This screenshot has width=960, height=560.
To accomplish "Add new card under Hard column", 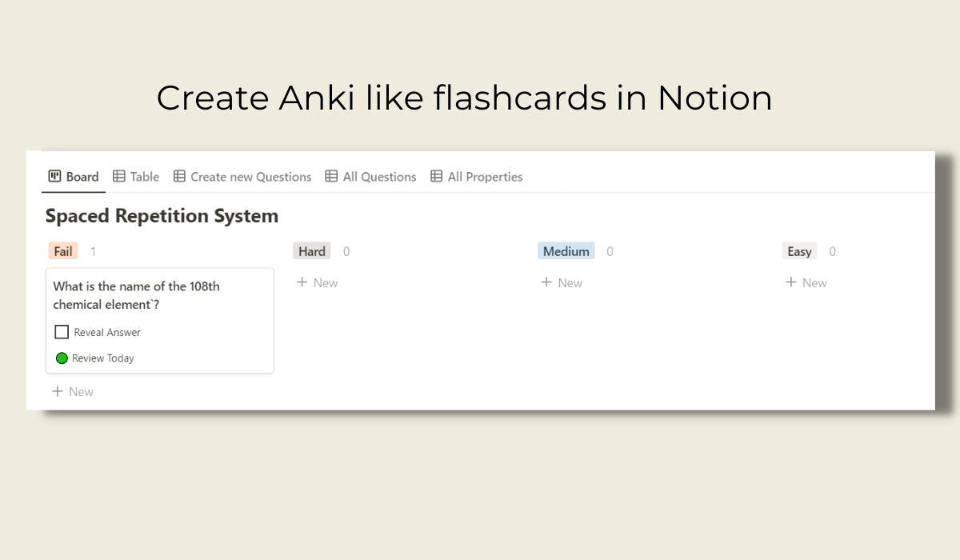I will [318, 282].
